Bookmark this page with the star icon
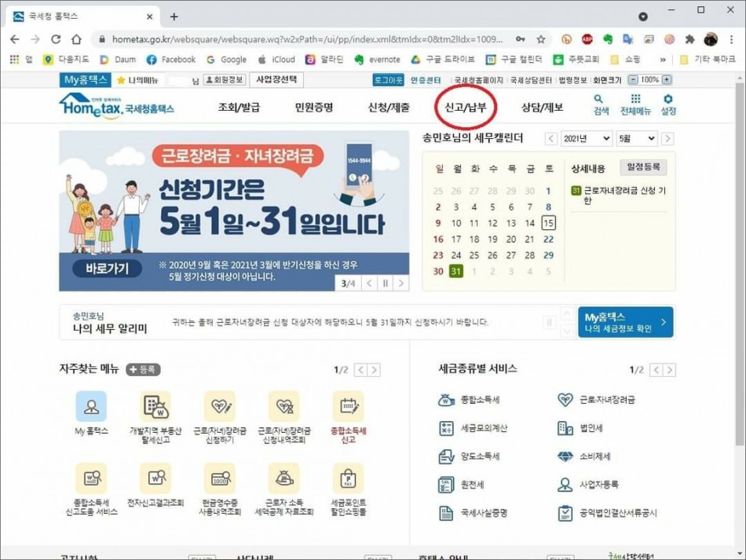The height and width of the screenshot is (560, 746). [x=541, y=39]
